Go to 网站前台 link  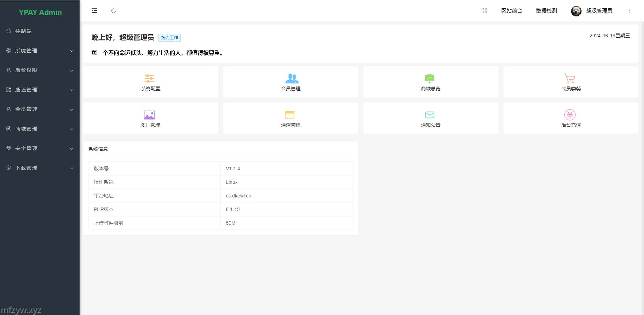pyautogui.click(x=511, y=11)
